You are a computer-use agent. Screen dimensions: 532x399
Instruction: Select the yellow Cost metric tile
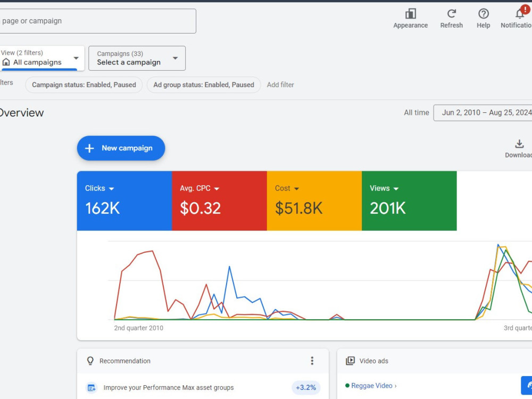pos(314,201)
